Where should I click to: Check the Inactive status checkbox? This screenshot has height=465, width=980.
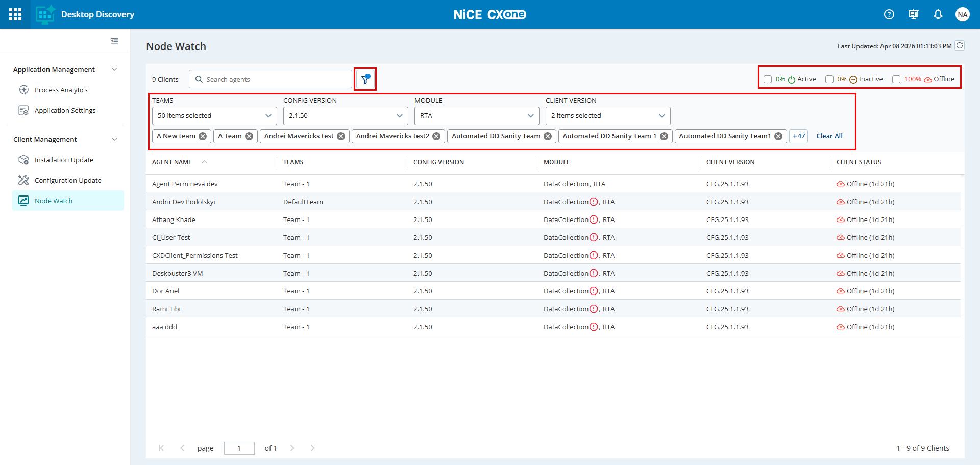829,79
